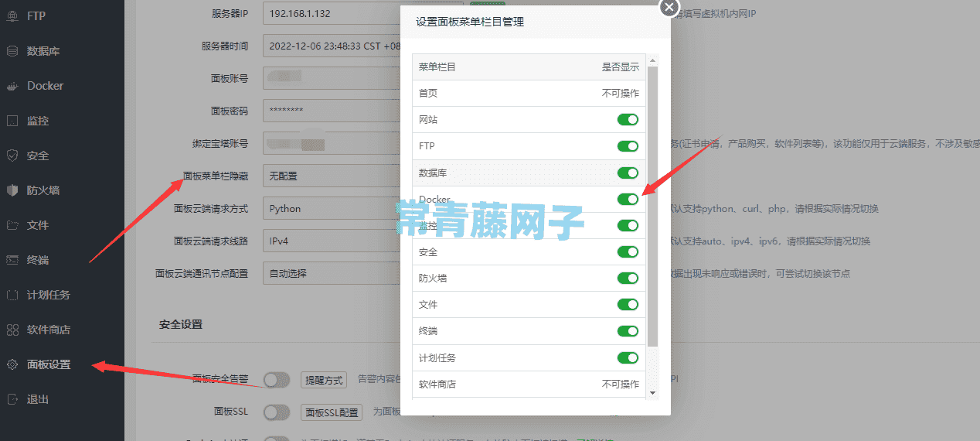The image size is (980, 441).
Task: Toggle the 安全 menu display switch
Action: tap(628, 252)
